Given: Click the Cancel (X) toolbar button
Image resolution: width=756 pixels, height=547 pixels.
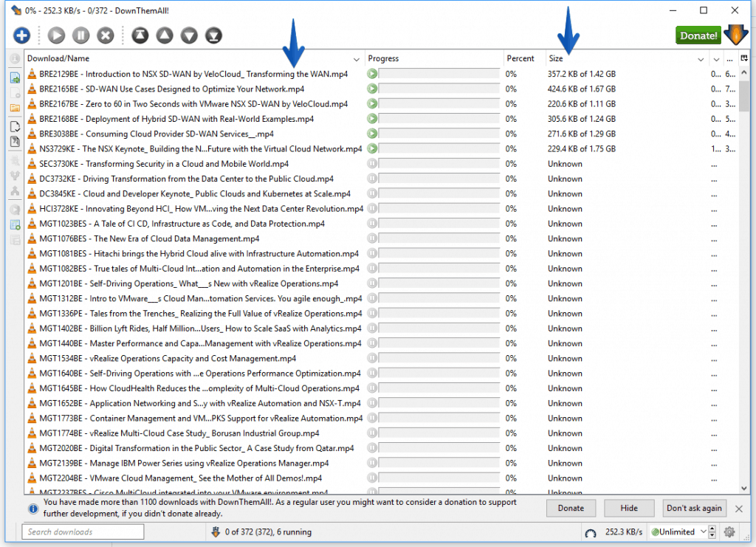Looking at the screenshot, I should coord(106,35).
